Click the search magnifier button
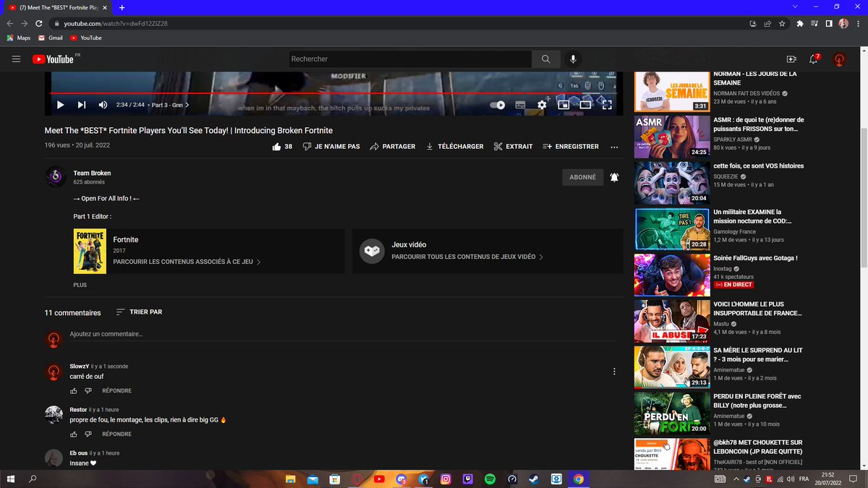This screenshot has height=488, width=868. point(545,59)
